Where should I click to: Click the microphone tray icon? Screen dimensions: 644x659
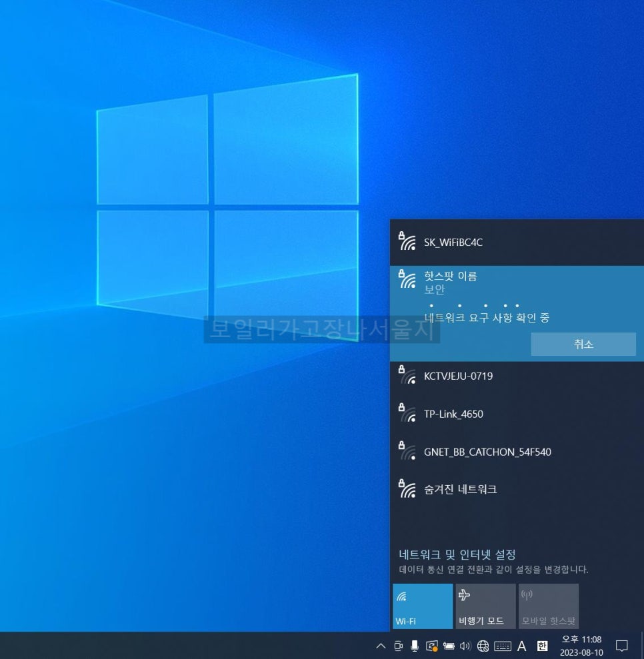(x=415, y=646)
